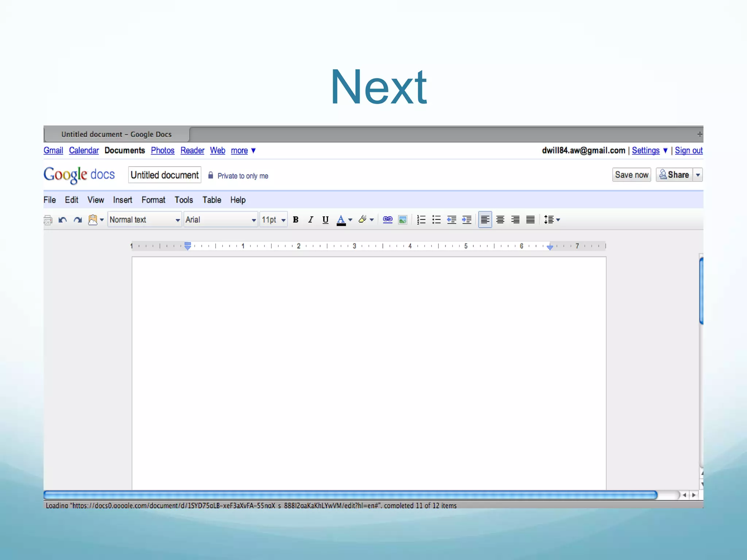Image resolution: width=747 pixels, height=560 pixels.
Task: Start a bulleted list
Action: click(x=436, y=219)
